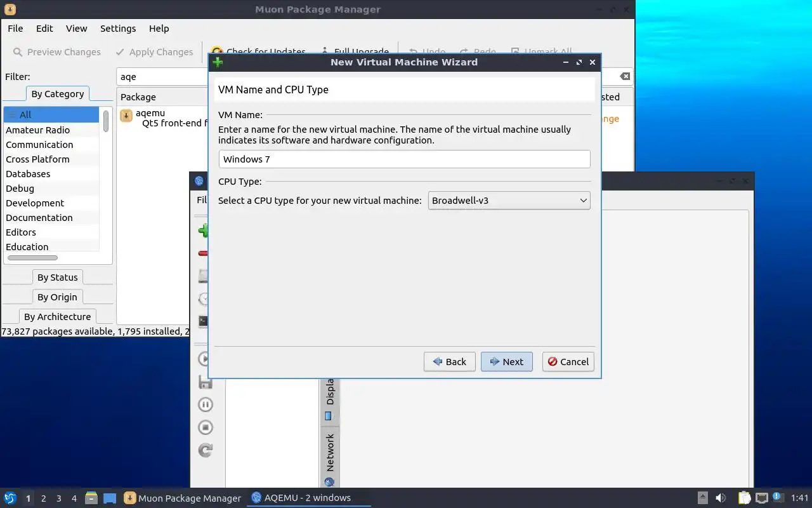Open the Network vertical tab in AQEMU
This screenshot has height=508, width=812.
[329, 458]
